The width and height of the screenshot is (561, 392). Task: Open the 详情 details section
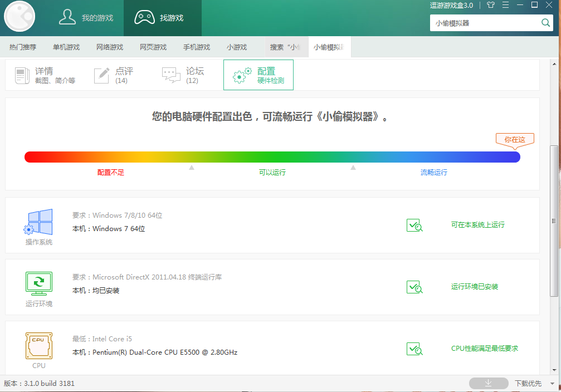tap(45, 75)
